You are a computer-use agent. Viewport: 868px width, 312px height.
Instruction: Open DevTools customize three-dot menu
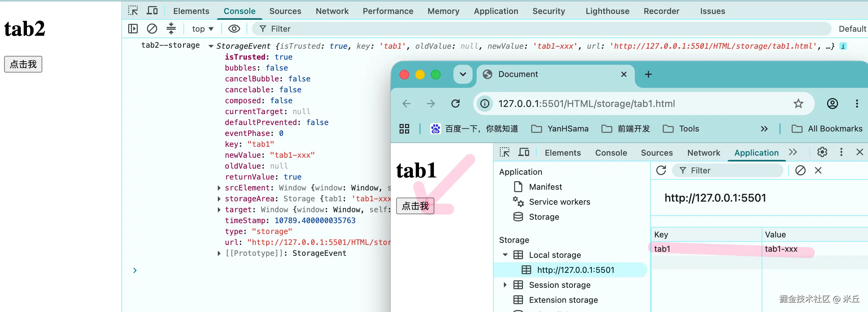[841, 152]
